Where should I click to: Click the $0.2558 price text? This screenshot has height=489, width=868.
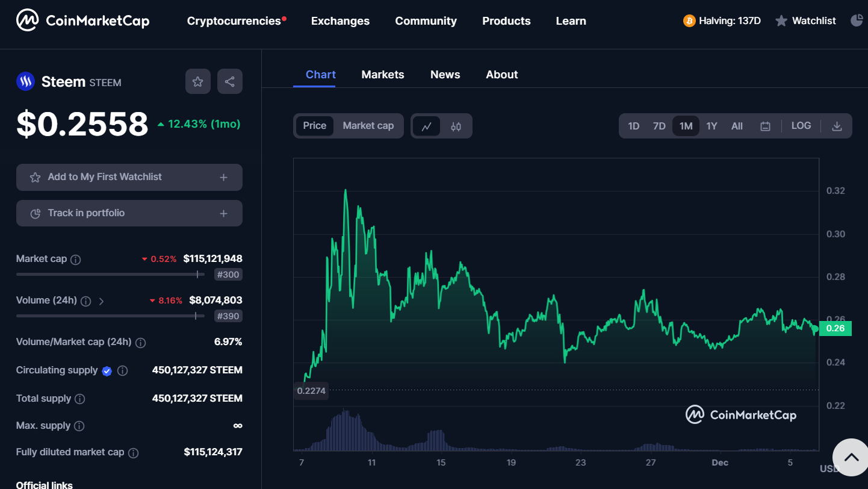point(82,124)
